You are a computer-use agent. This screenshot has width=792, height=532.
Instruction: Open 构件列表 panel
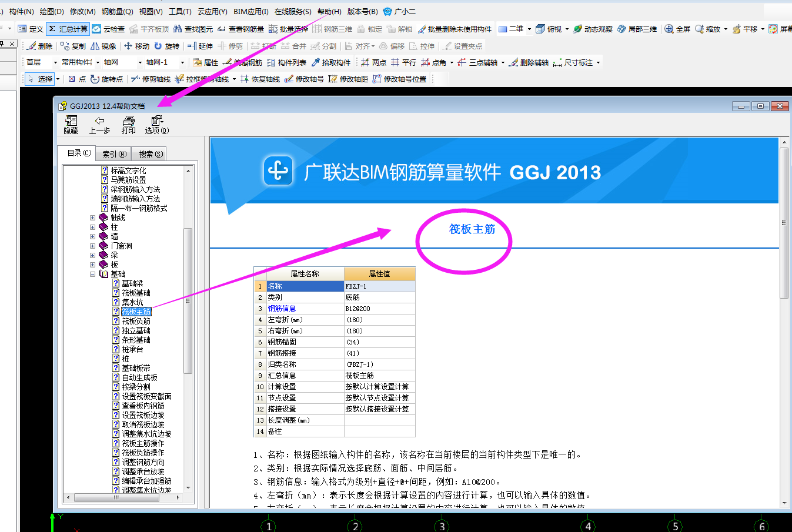pos(286,62)
